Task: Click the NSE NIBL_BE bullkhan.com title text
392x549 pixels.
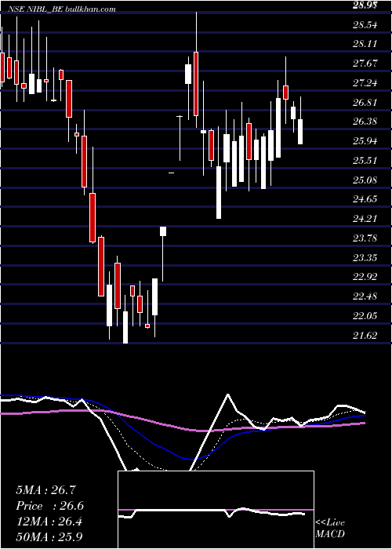Action: 64,9
